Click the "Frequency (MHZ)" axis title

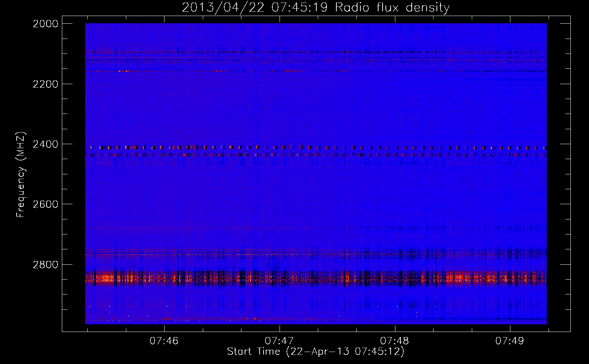[21, 175]
